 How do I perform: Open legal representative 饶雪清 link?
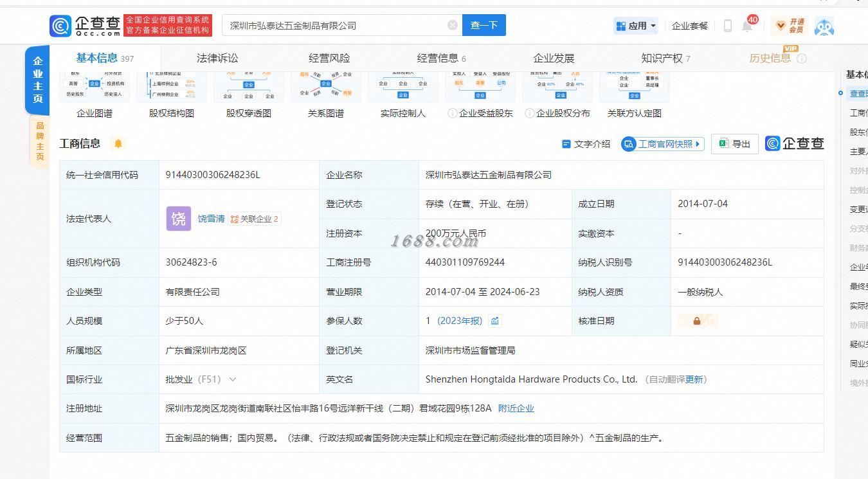pyautogui.click(x=211, y=219)
